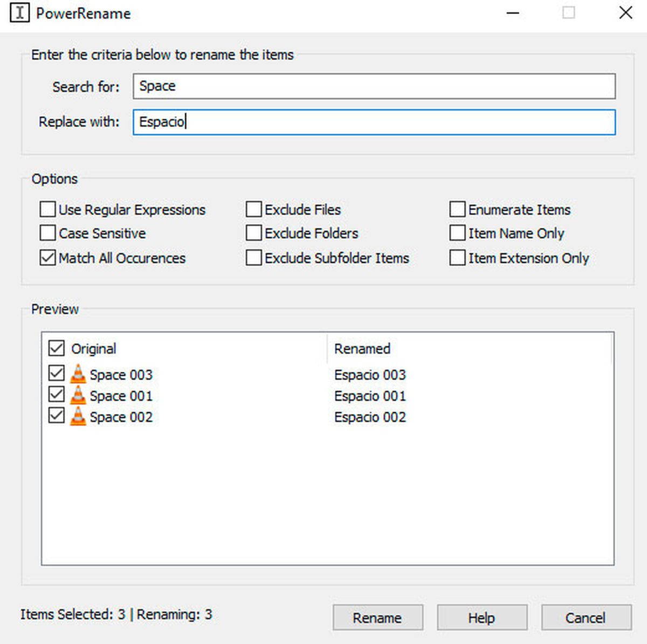This screenshot has height=644, width=647.
Task: Enable Exclude Folders option
Action: [x=253, y=233]
